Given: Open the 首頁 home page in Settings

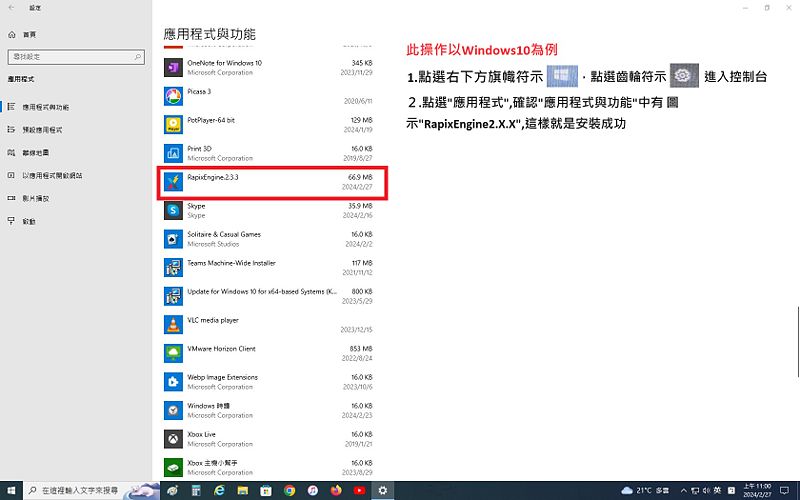Looking at the screenshot, I should [22, 35].
